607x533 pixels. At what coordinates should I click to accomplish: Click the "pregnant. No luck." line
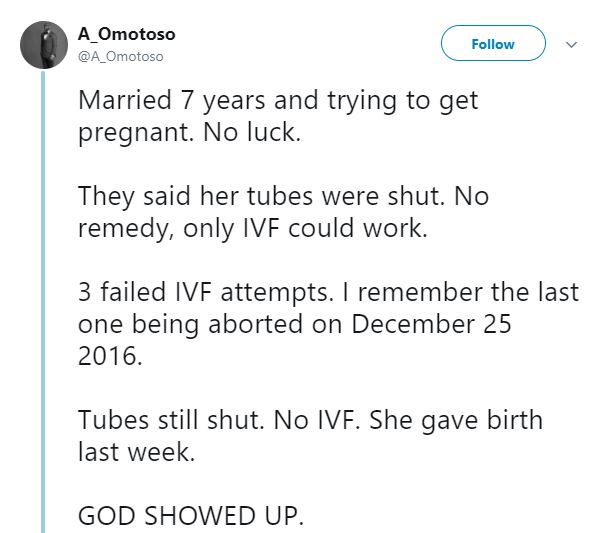[189, 133]
